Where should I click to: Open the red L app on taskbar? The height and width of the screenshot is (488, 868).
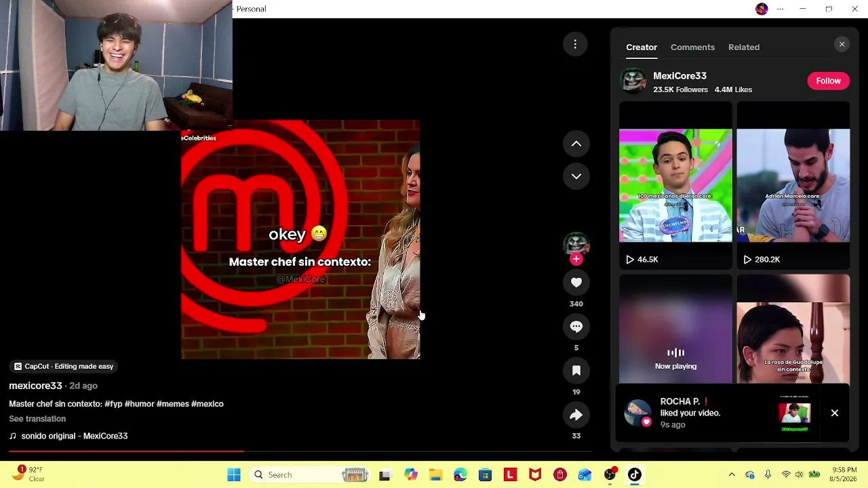510,475
